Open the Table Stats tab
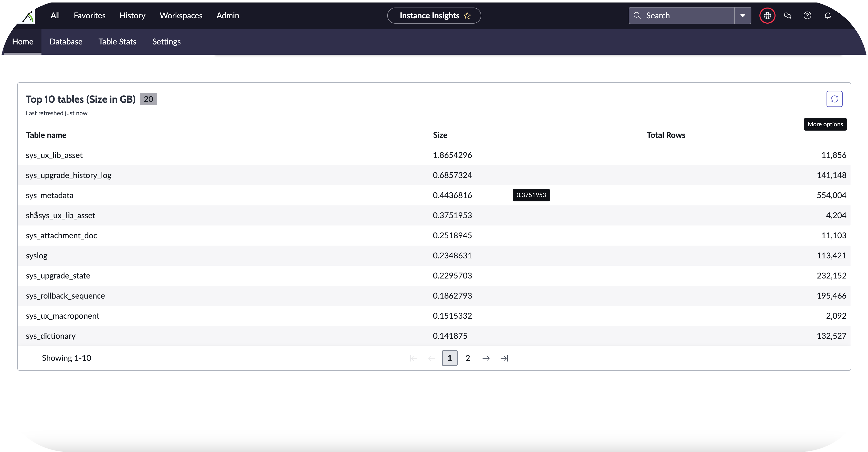Screen dimensions: 868x452 117,41
